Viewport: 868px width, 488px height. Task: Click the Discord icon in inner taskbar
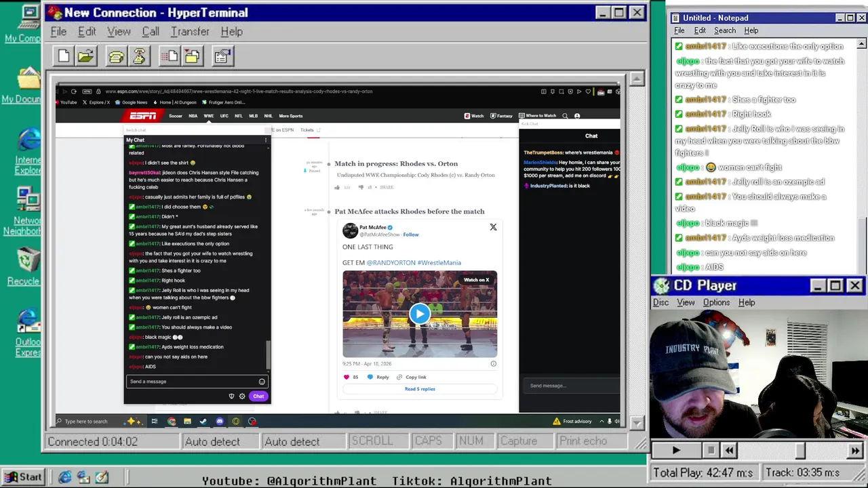[x=220, y=422]
